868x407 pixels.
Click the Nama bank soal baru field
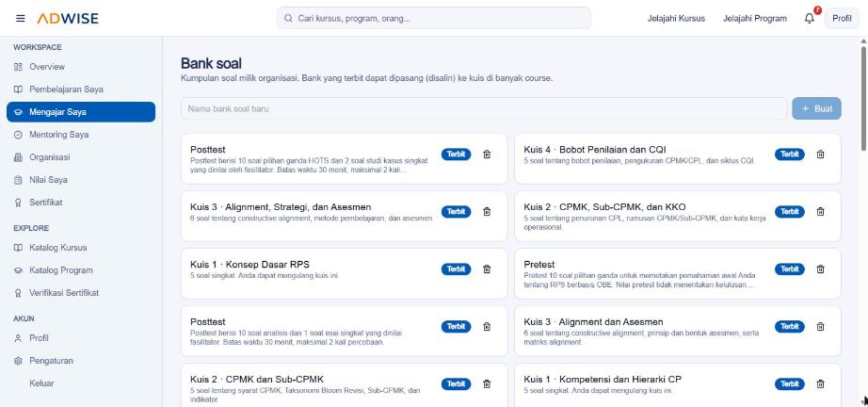pyautogui.click(x=484, y=108)
